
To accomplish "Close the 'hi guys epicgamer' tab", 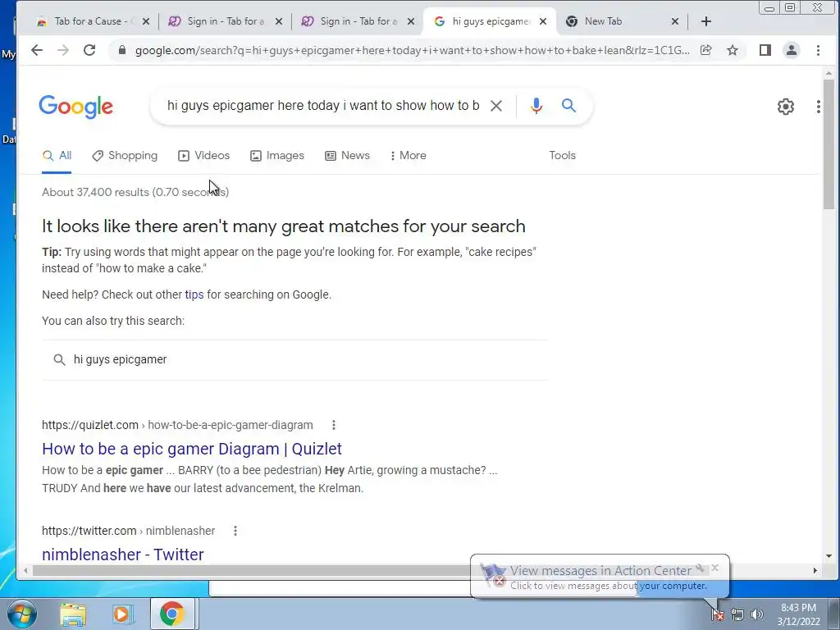I will tap(543, 21).
